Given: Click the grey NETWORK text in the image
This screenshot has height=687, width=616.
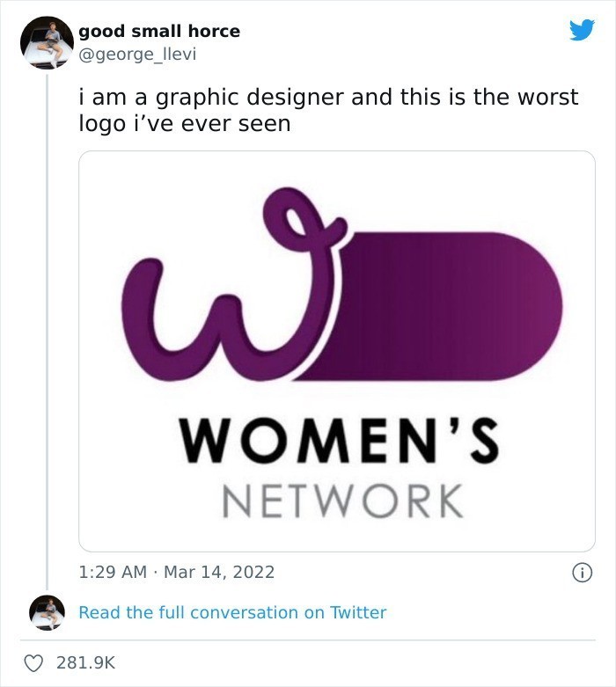Looking at the screenshot, I should (x=342, y=501).
